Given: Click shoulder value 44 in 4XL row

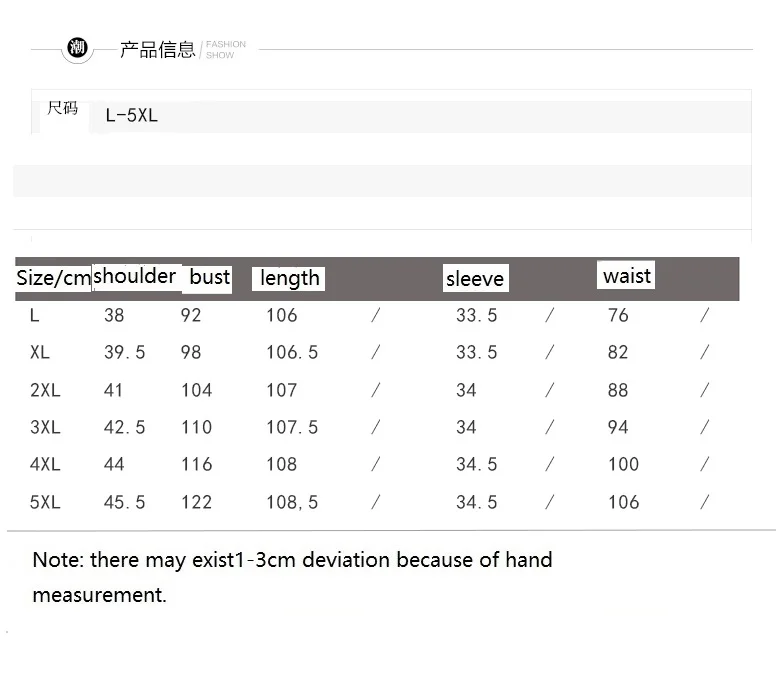Looking at the screenshot, I should (114, 464).
